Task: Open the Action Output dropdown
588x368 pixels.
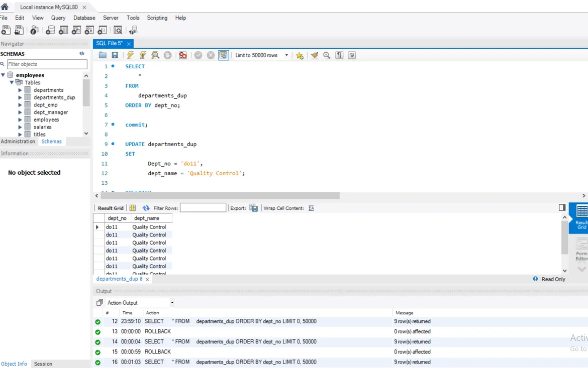Action: coord(172,303)
